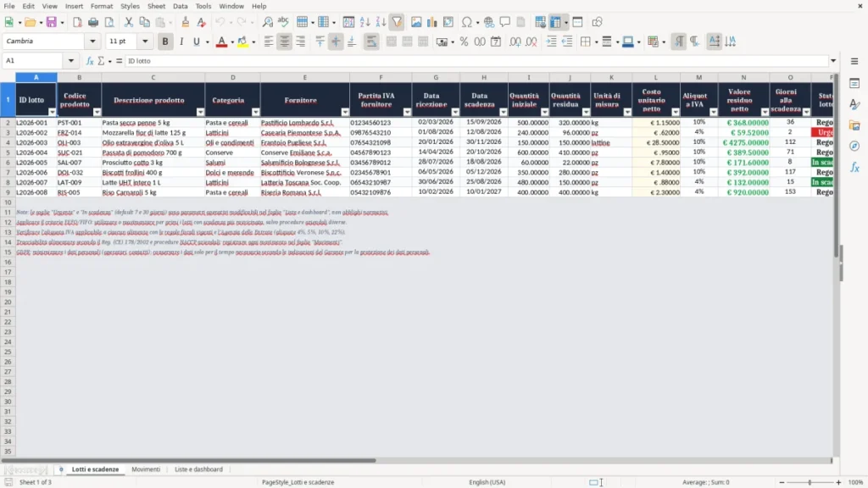Switch to the Movimenti sheet tab
This screenshot has height=488, width=868.
coord(146,469)
